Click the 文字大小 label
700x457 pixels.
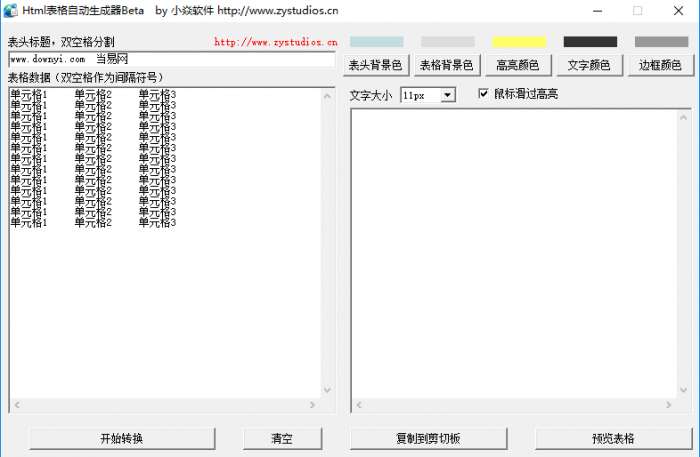[x=371, y=96]
